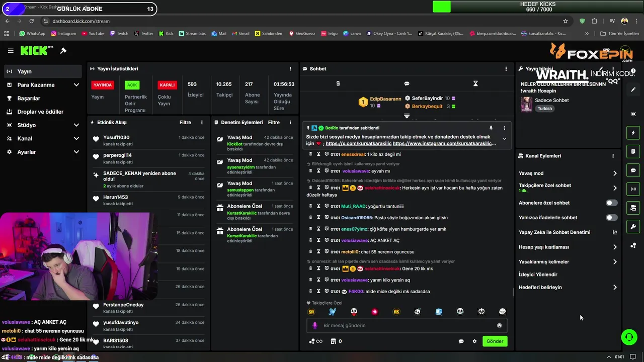The height and width of the screenshot is (362, 644).
Task: Open the YouTube bookmark
Action: click(x=93, y=34)
